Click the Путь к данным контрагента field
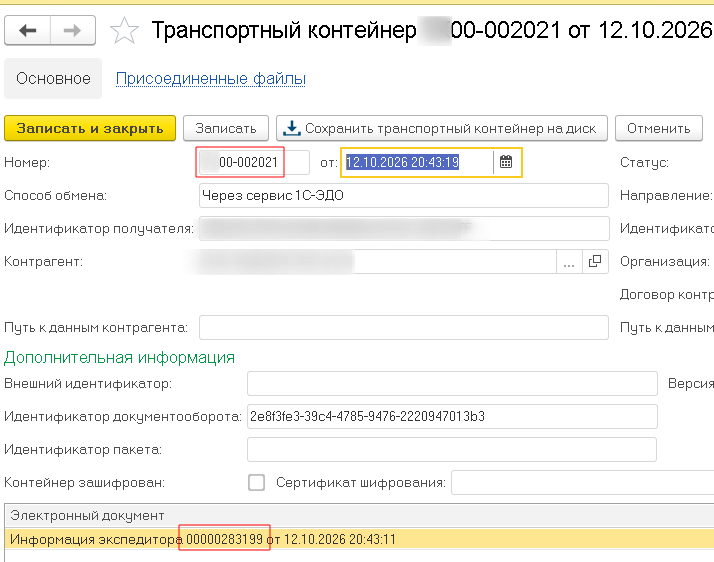The width and height of the screenshot is (714, 562). (403, 327)
